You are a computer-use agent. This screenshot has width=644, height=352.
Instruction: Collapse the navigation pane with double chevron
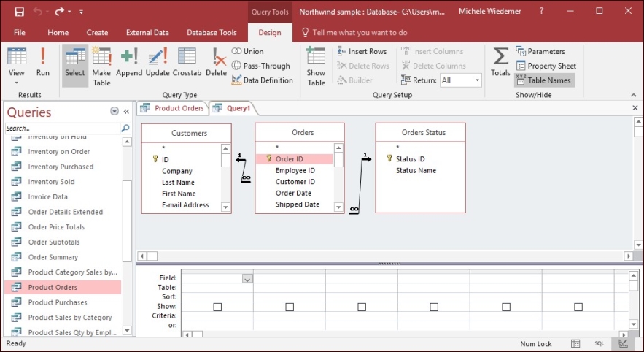pyautogui.click(x=126, y=112)
